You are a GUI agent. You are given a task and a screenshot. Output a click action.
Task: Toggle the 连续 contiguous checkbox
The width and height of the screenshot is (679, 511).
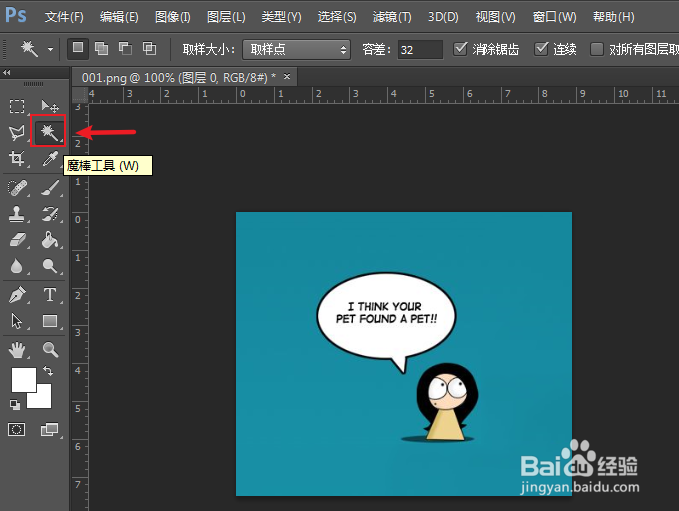point(541,49)
